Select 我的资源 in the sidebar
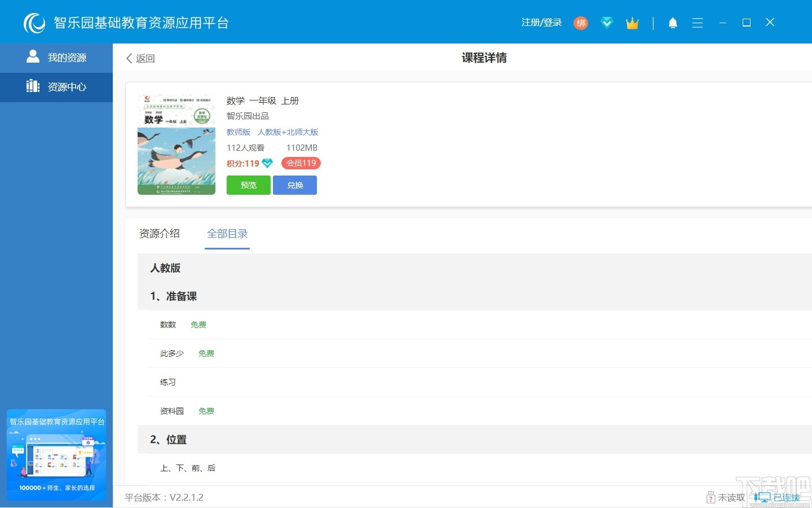 pos(56,57)
